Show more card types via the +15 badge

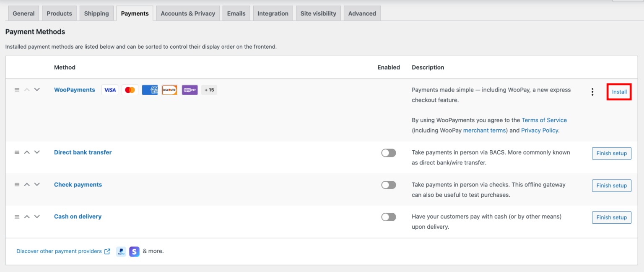(209, 90)
